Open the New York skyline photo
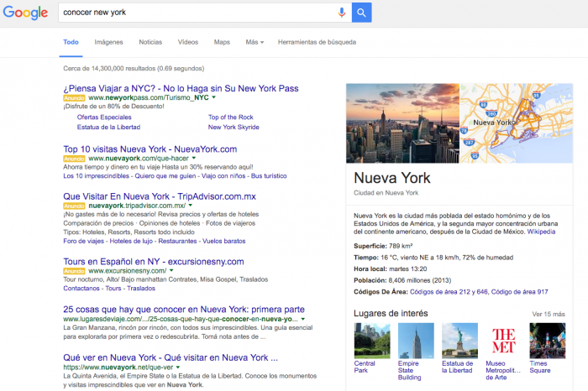The image size is (588, 391). pyautogui.click(x=402, y=123)
